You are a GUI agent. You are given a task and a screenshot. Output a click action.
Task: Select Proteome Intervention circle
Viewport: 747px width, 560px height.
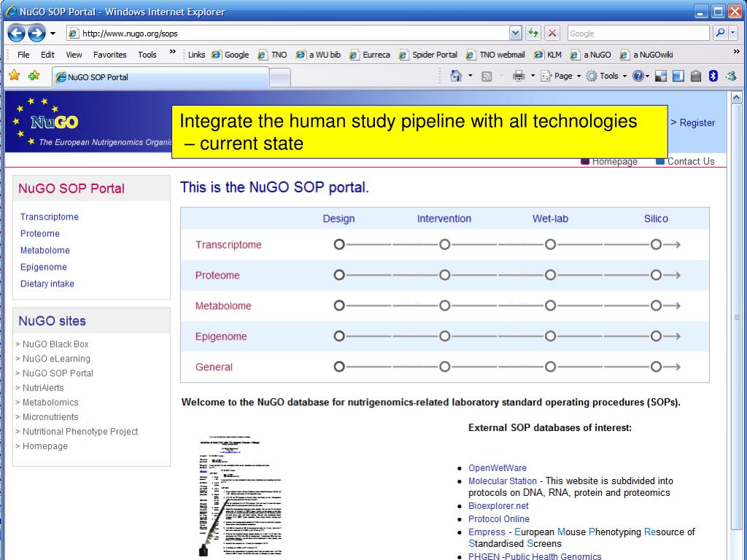(x=444, y=275)
